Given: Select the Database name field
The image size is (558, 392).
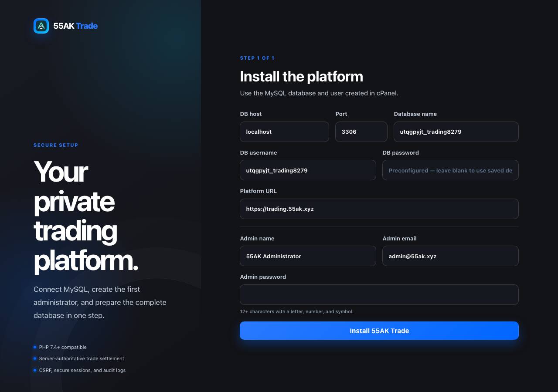Looking at the screenshot, I should [x=456, y=132].
